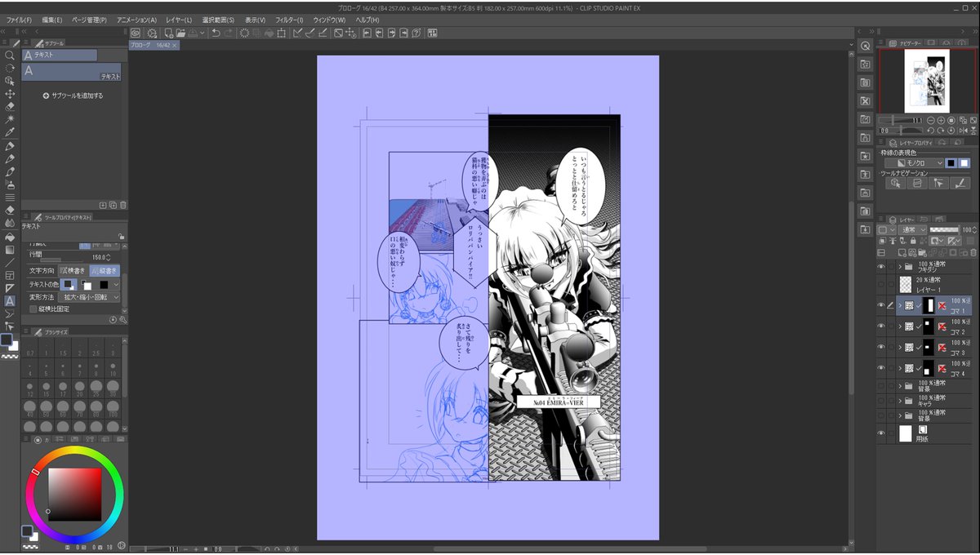Click the black text color swatch

(x=104, y=285)
